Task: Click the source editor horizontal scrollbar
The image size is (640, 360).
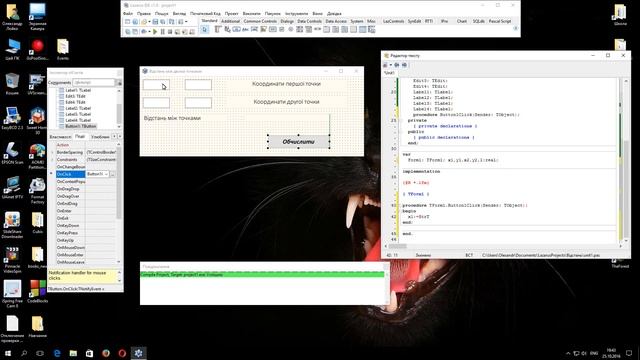Action: 503,247
